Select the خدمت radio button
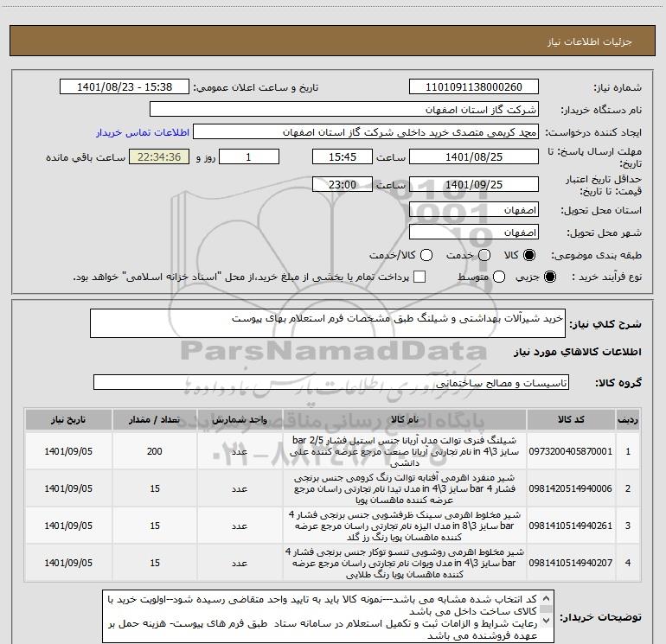The image size is (666, 644). (484, 255)
